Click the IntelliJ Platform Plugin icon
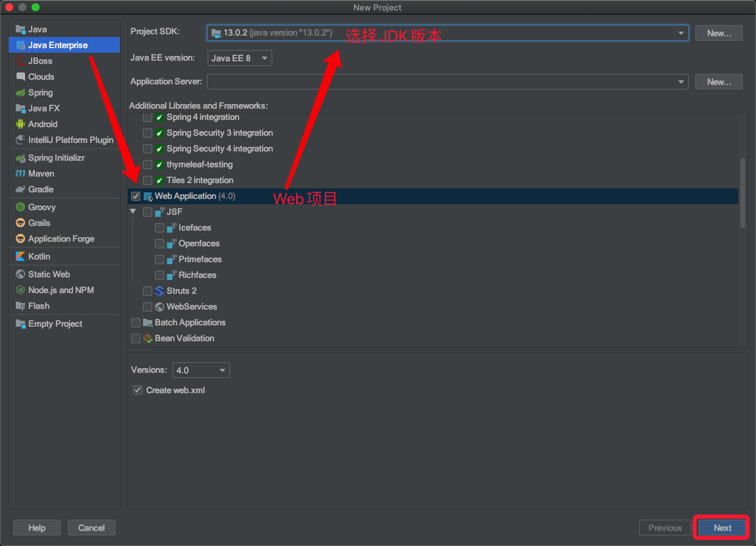This screenshot has width=756, height=546. click(20, 140)
